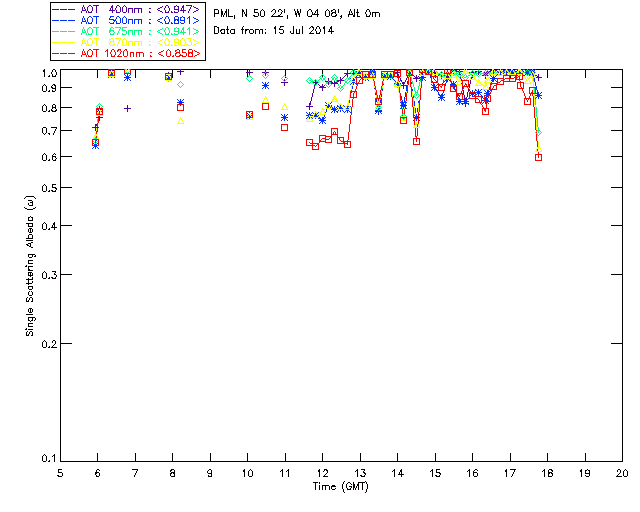Viewport: 640px width, 512px height.
Task: Click the isolated purple plus near 7 hours
Action: coord(127,109)
